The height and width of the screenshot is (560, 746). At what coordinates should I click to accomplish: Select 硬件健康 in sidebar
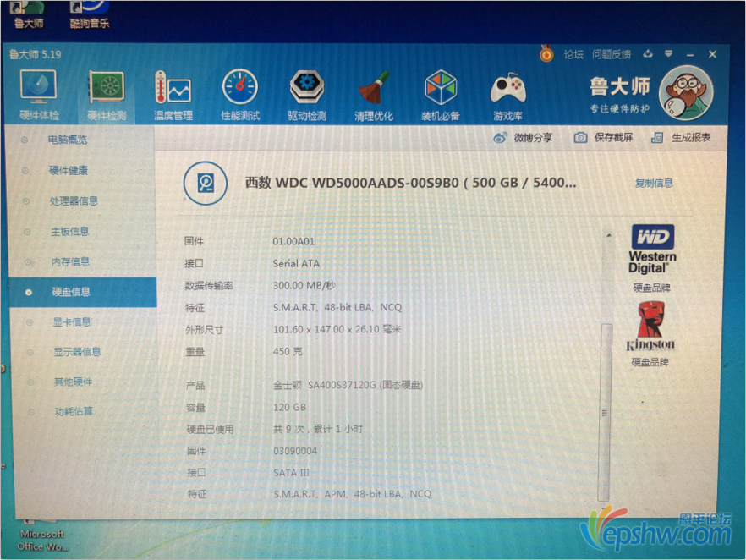click(x=69, y=170)
